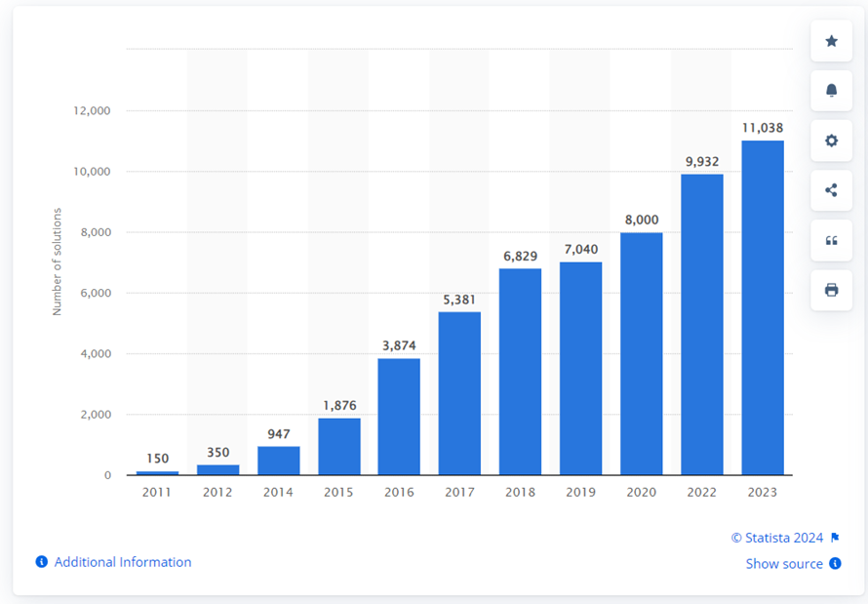Select the 2022 bar showing 9,932
The height and width of the screenshot is (604, 868).
pos(702,324)
